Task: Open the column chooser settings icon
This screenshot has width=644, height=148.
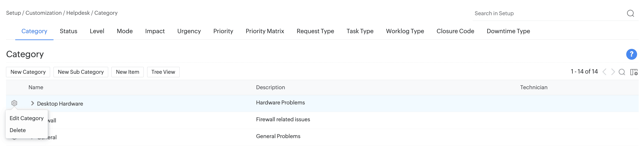Action: tap(634, 72)
